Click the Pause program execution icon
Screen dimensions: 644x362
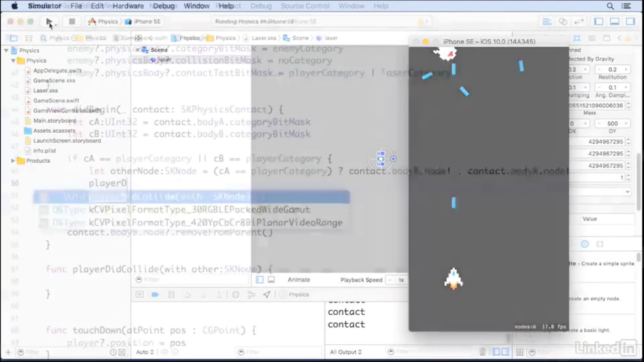171,295
